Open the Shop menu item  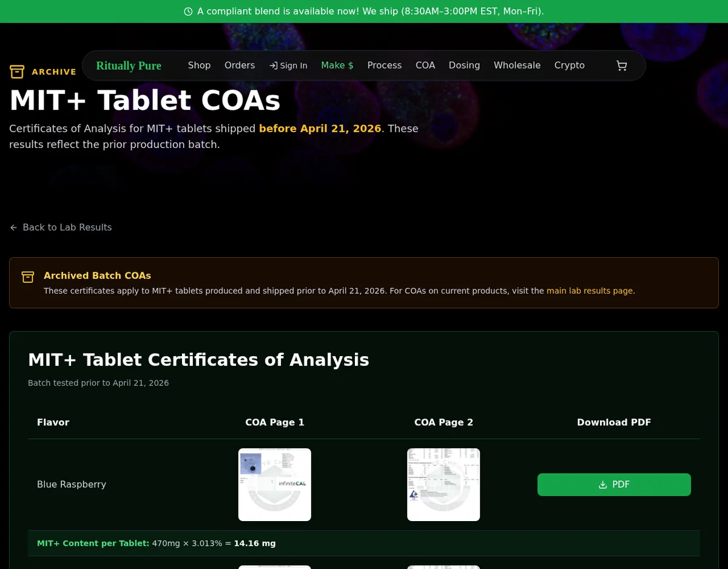tap(199, 66)
